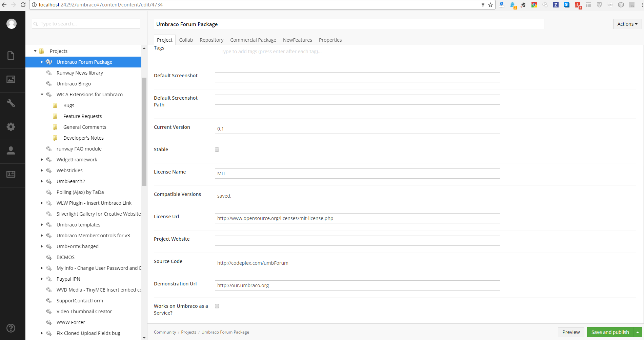Open the Members section icon
The height and width of the screenshot is (340, 644).
coord(11,174)
